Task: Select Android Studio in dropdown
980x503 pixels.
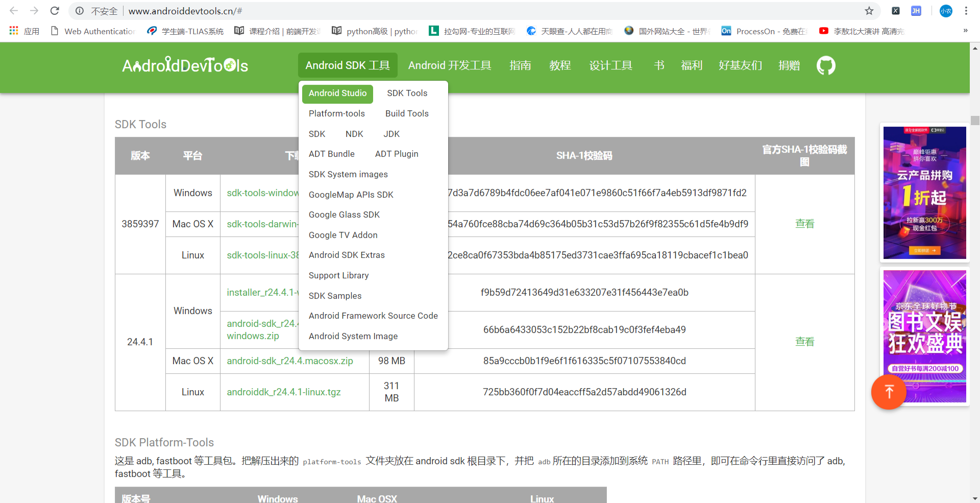Action: [x=337, y=93]
